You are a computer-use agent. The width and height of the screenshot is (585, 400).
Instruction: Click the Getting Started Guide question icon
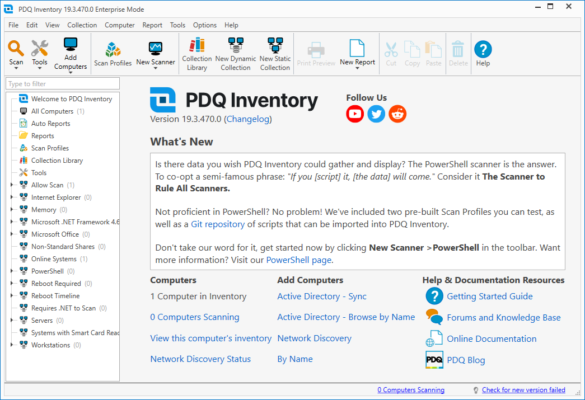pos(434,296)
